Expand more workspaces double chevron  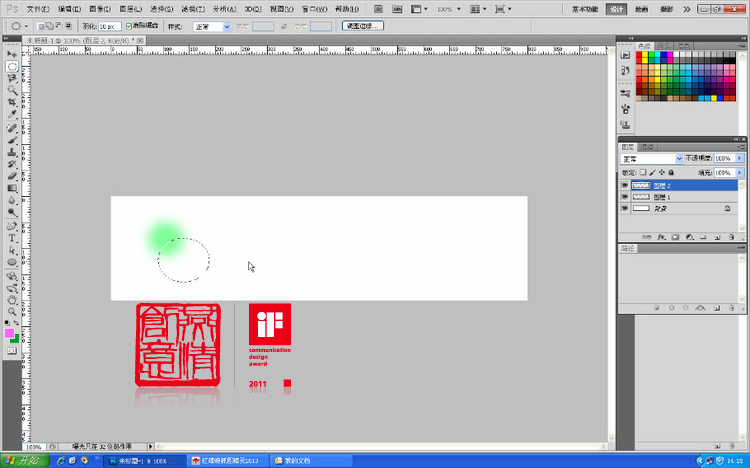(686, 9)
